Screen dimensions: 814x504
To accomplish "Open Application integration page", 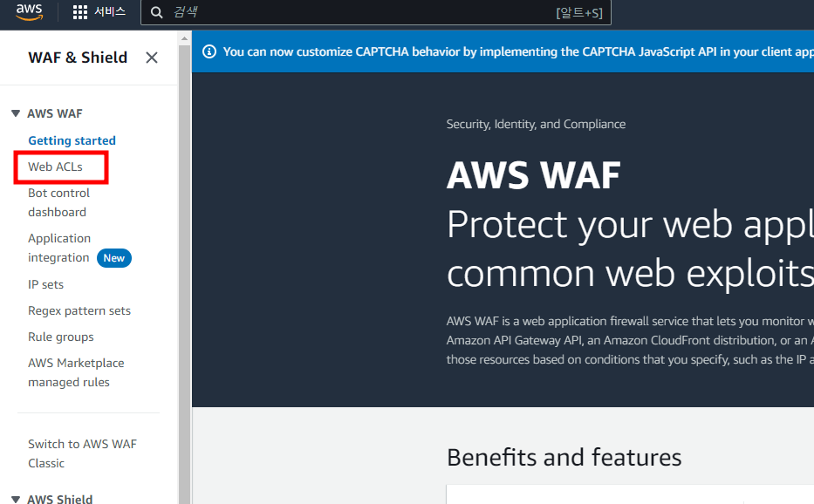I will click(59, 249).
